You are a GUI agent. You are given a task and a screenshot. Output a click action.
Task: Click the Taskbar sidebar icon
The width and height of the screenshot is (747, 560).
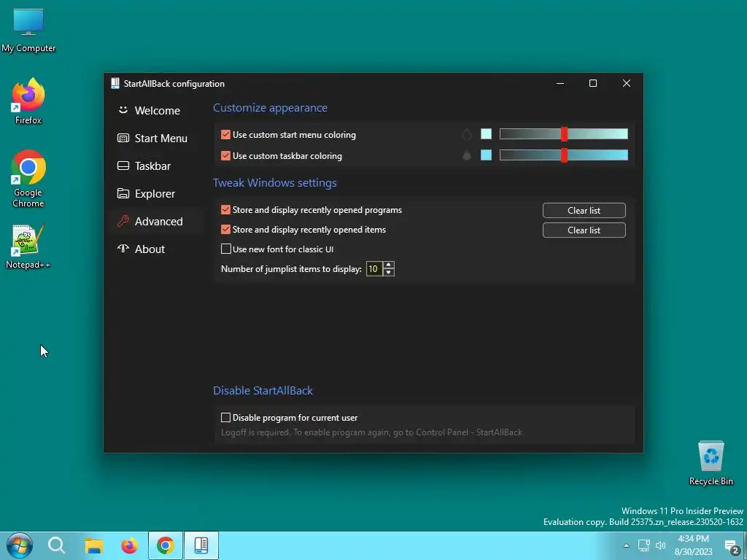coord(123,166)
